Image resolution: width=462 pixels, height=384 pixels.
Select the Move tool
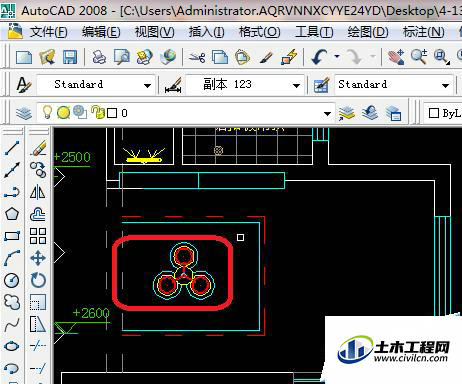(38, 258)
